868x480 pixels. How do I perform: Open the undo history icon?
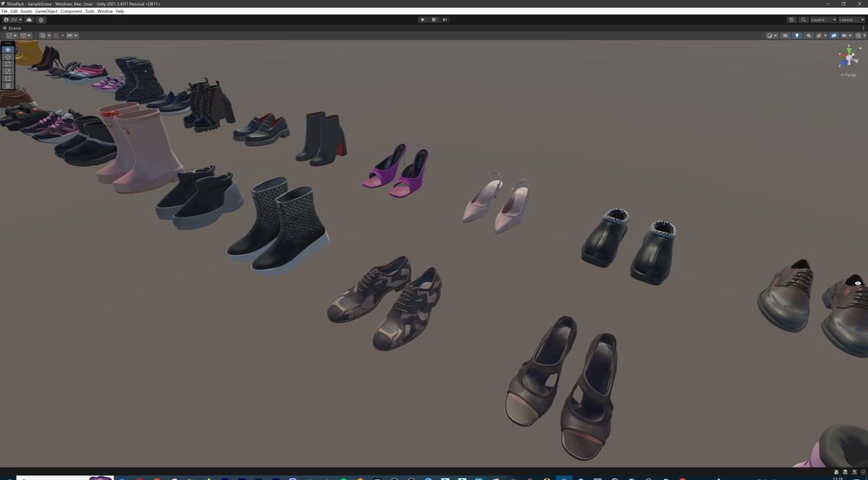[791, 20]
